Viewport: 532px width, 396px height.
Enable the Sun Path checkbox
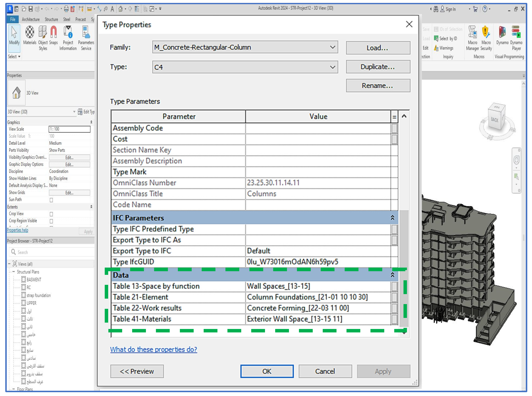pyautogui.click(x=51, y=200)
